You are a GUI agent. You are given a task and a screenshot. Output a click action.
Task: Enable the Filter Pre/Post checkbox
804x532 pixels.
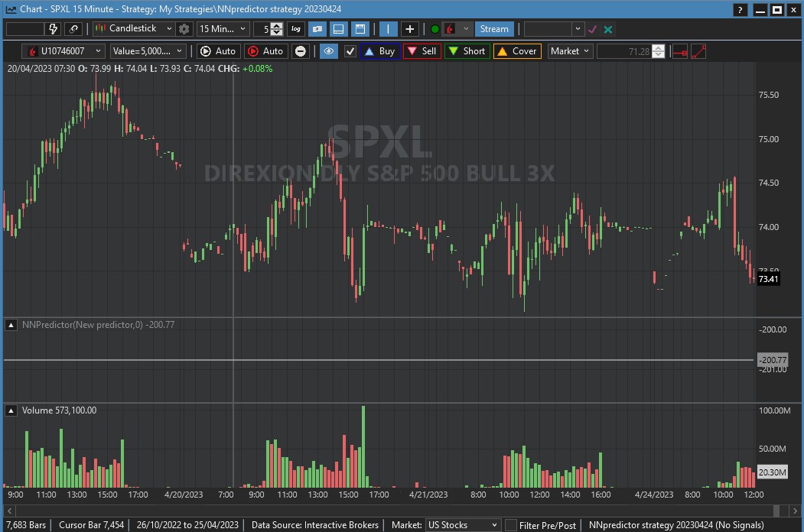(511, 525)
